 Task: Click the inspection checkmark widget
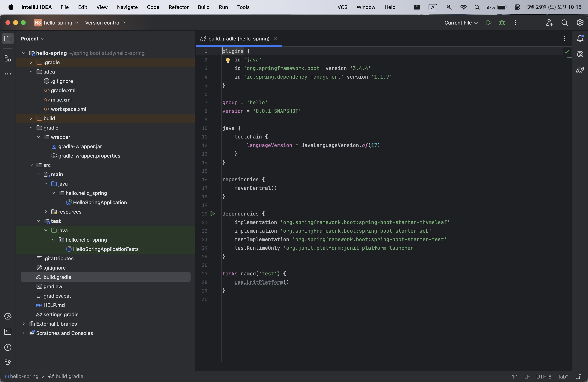click(567, 52)
